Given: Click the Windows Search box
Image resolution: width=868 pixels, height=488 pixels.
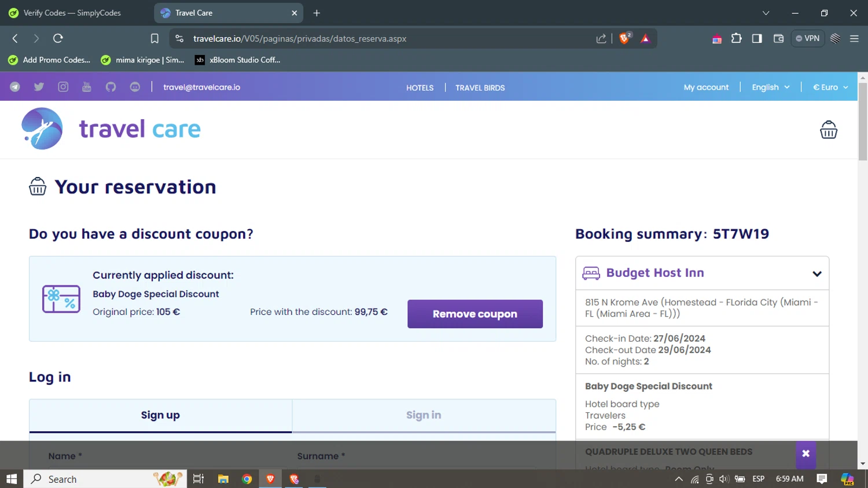Looking at the screenshot, I should 105,479.
